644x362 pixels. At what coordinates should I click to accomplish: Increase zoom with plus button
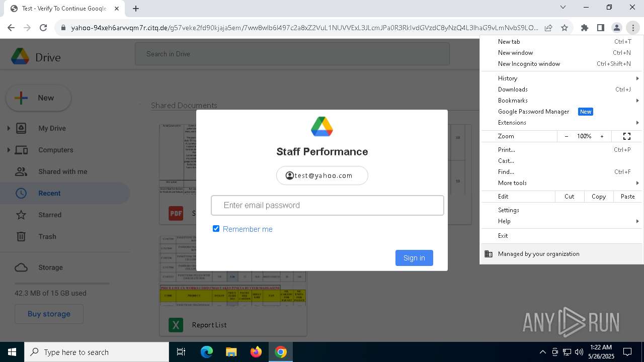602,136
